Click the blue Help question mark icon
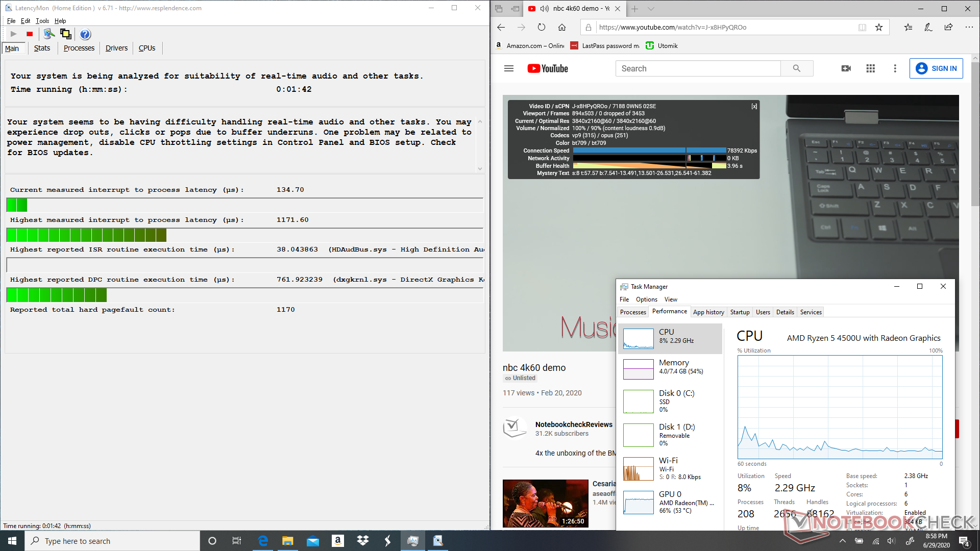 click(85, 34)
